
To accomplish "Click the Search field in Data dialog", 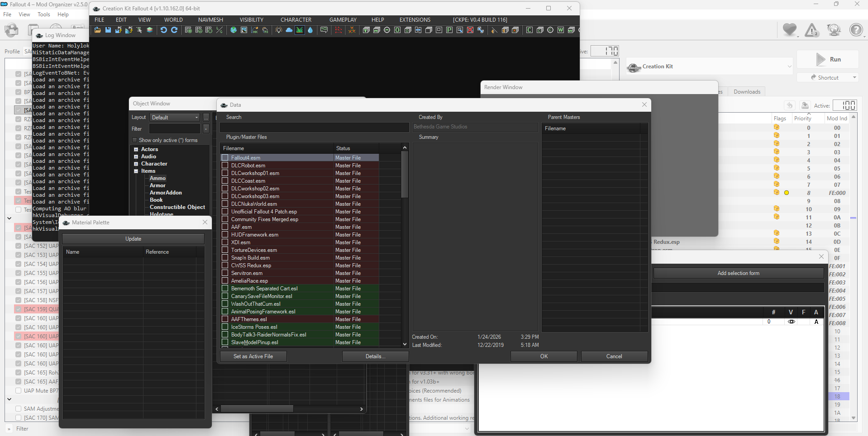I will click(315, 128).
